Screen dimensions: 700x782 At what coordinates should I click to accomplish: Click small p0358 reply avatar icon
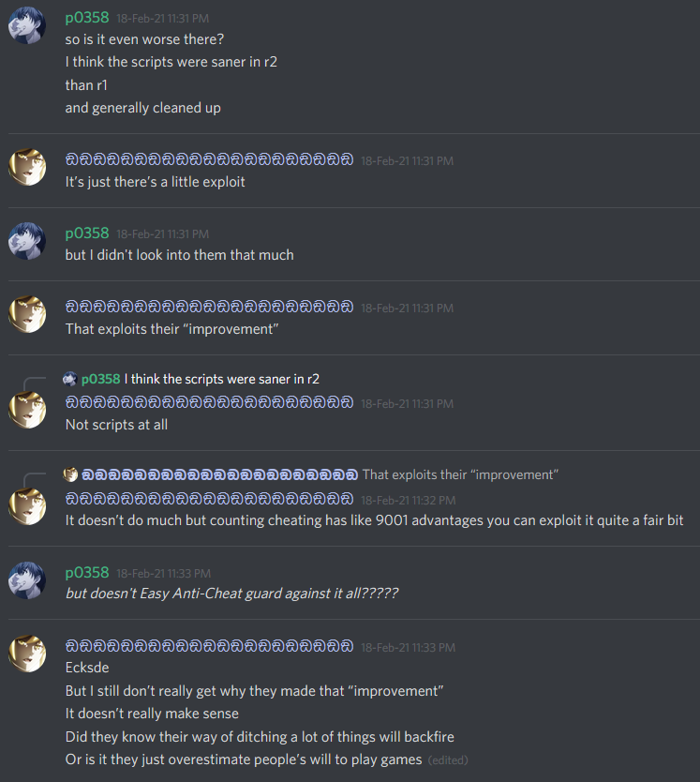click(69, 379)
